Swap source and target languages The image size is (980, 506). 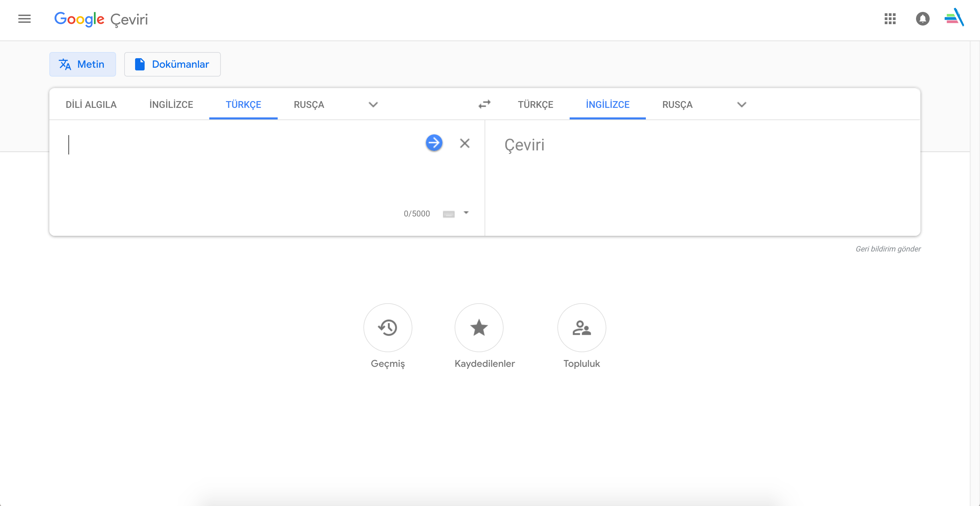[484, 104]
